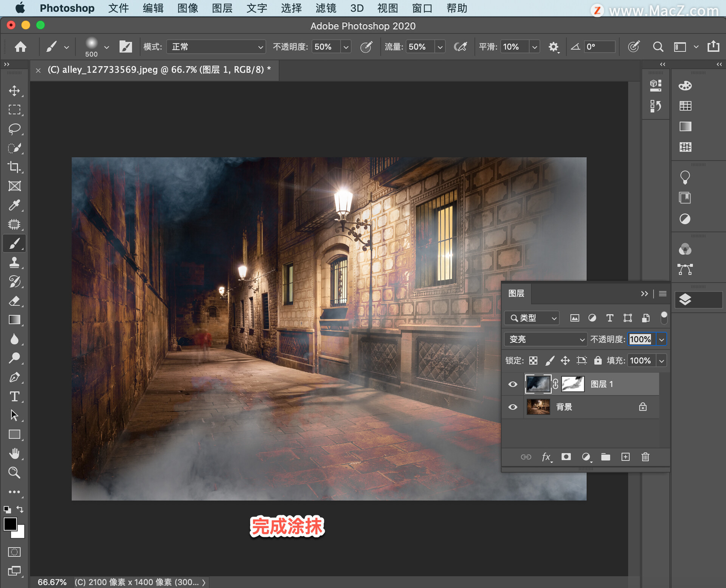
Task: Select the Rectangle shape tool
Action: [x=14, y=435]
